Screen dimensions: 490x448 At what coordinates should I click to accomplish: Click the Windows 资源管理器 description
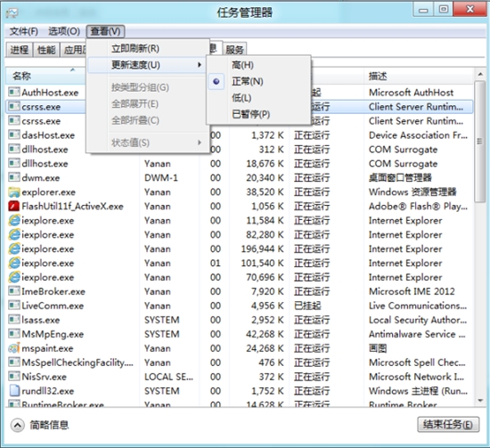click(412, 192)
